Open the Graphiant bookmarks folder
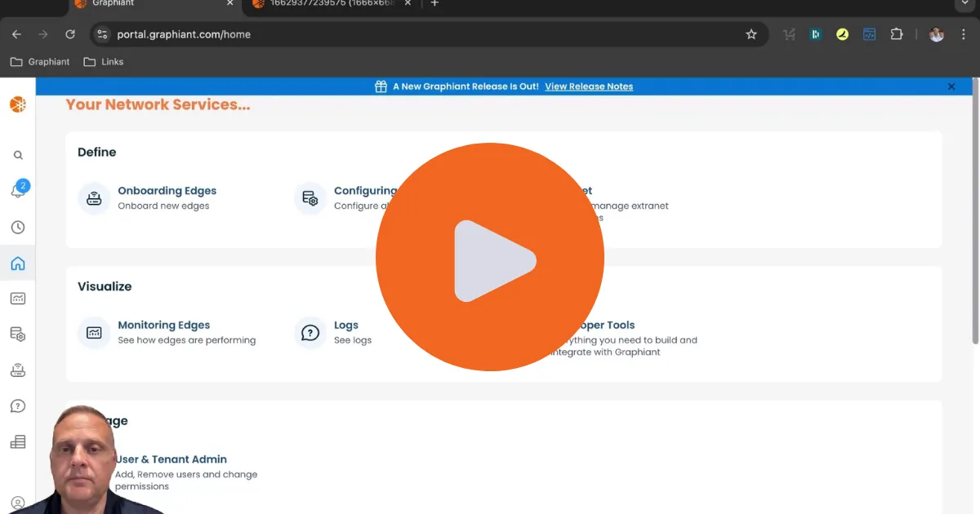The width and height of the screenshot is (980, 514). tap(40, 62)
